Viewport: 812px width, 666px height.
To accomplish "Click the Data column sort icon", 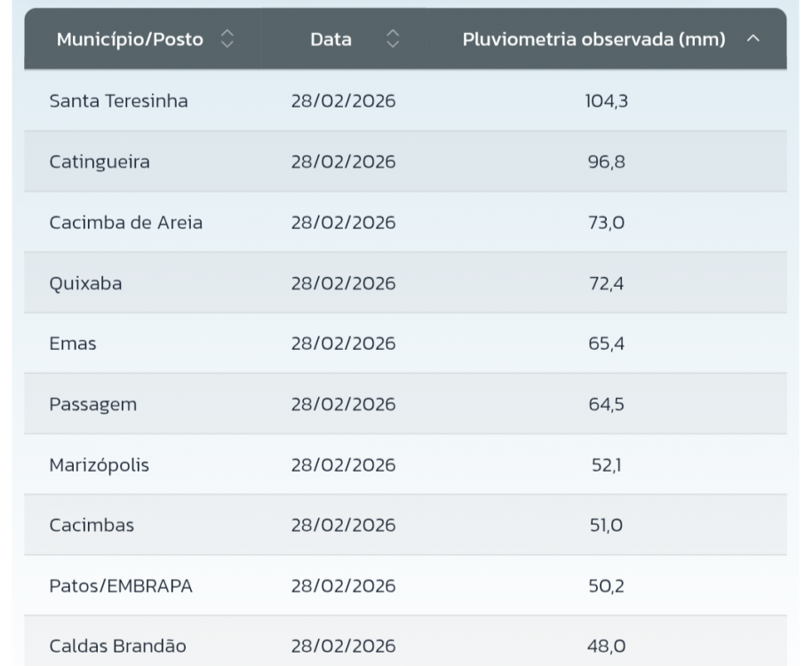I will 393,39.
